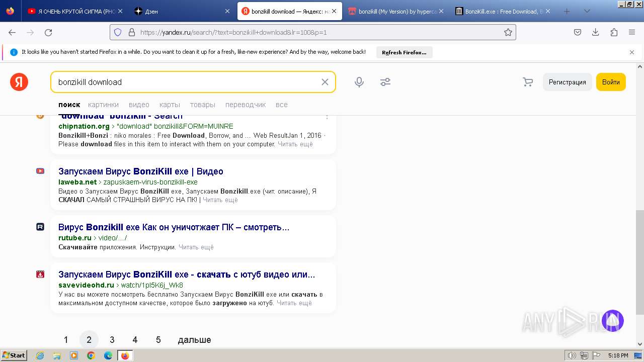Bookmark this page with the star
The image size is (644, 362).
pyautogui.click(x=508, y=32)
